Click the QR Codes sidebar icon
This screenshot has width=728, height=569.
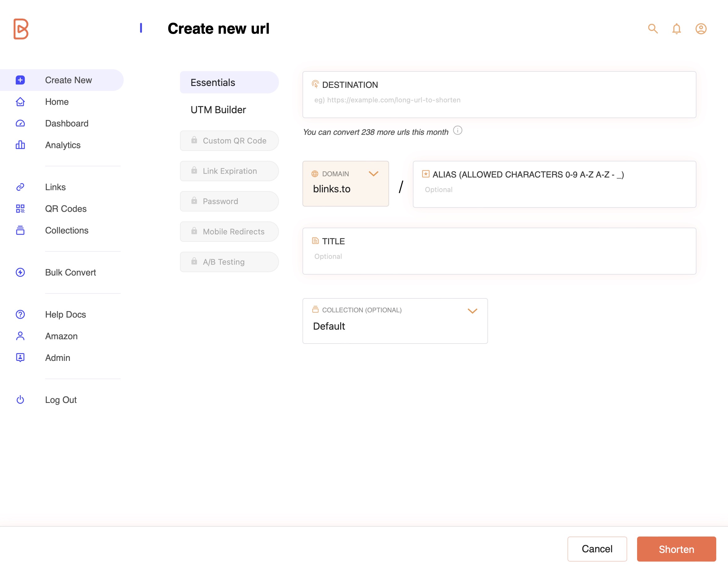(x=20, y=209)
